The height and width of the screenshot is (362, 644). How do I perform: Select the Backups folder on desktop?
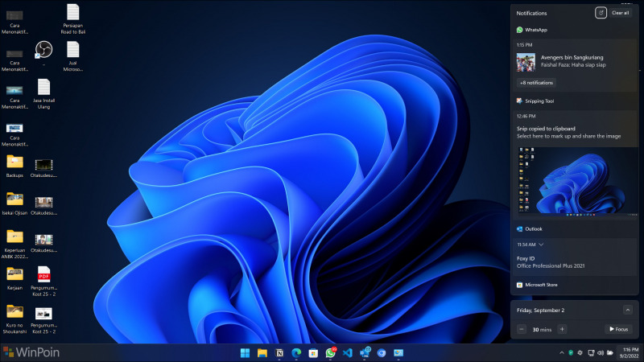click(14, 164)
